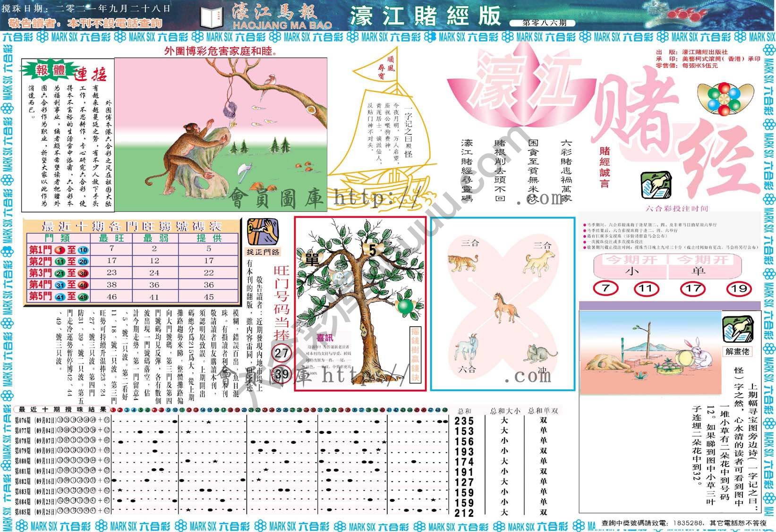This screenshot has height=532, width=776.
Task: Click the circled number 39 under 旺门号码当捧
Action: 281,374
